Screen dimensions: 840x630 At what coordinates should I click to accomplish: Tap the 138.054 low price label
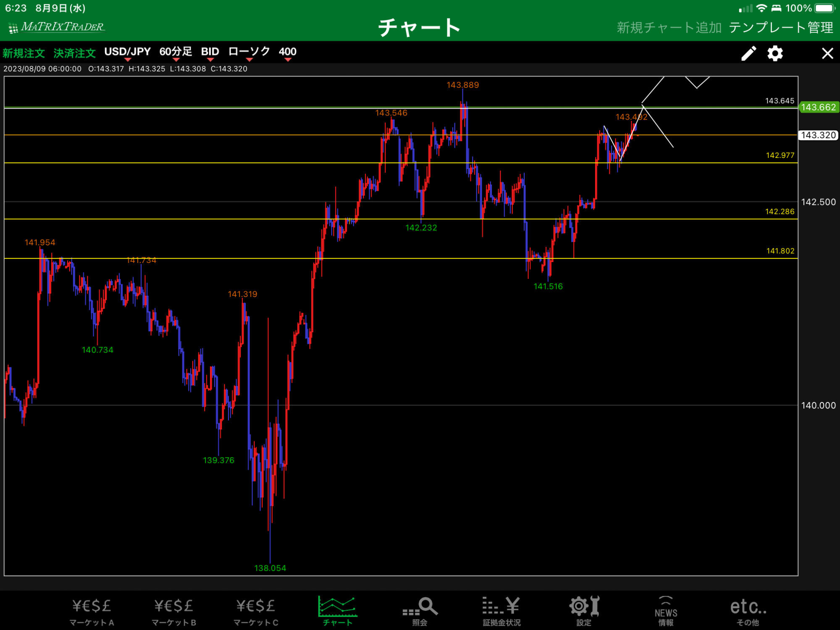[270, 568]
